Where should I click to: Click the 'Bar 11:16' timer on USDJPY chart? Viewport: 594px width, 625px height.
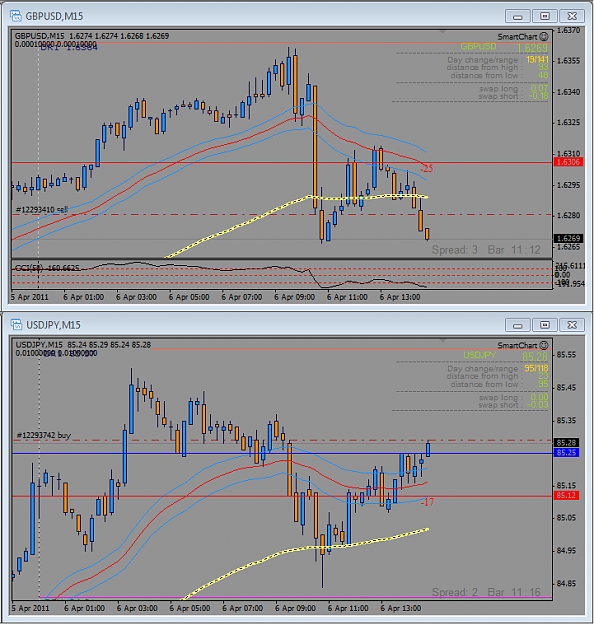pyautogui.click(x=514, y=592)
